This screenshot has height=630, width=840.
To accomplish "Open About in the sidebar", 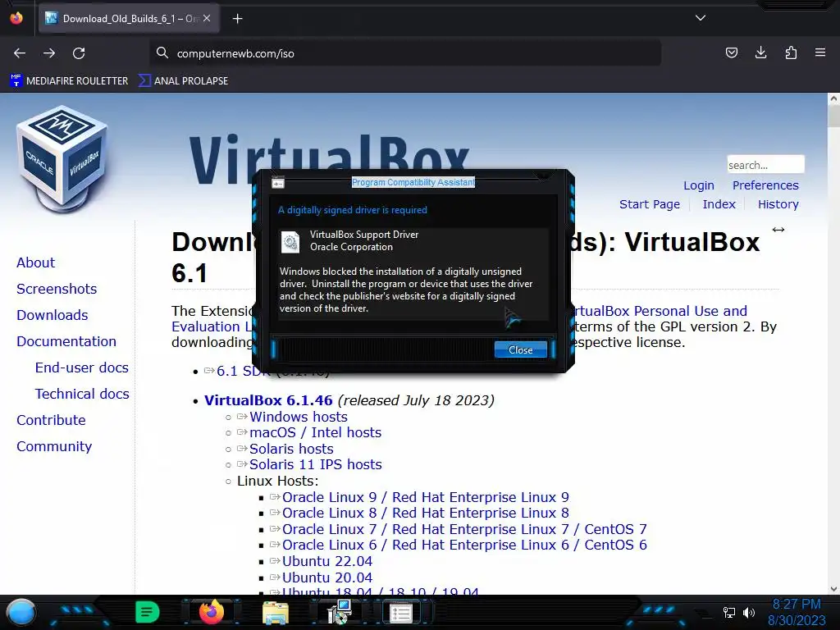I will click(36, 262).
